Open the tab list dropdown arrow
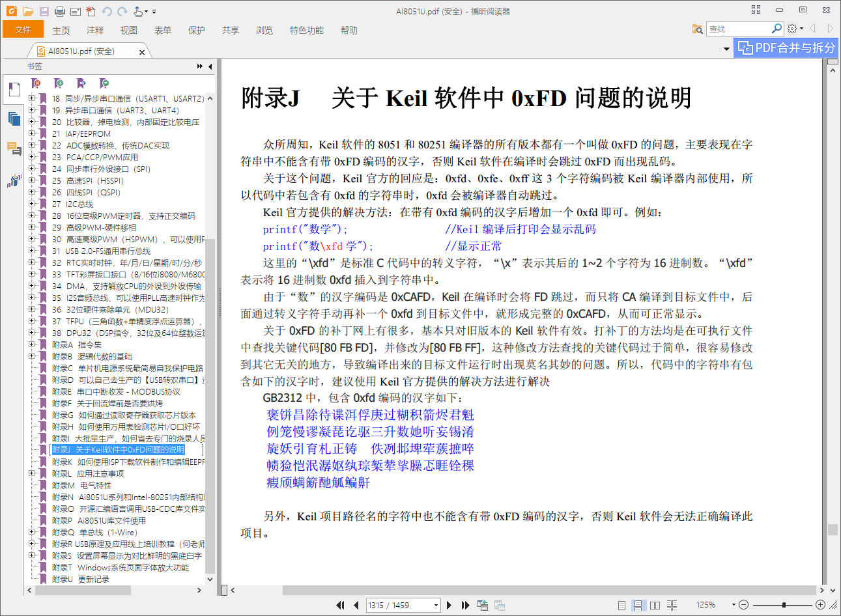 [727, 49]
